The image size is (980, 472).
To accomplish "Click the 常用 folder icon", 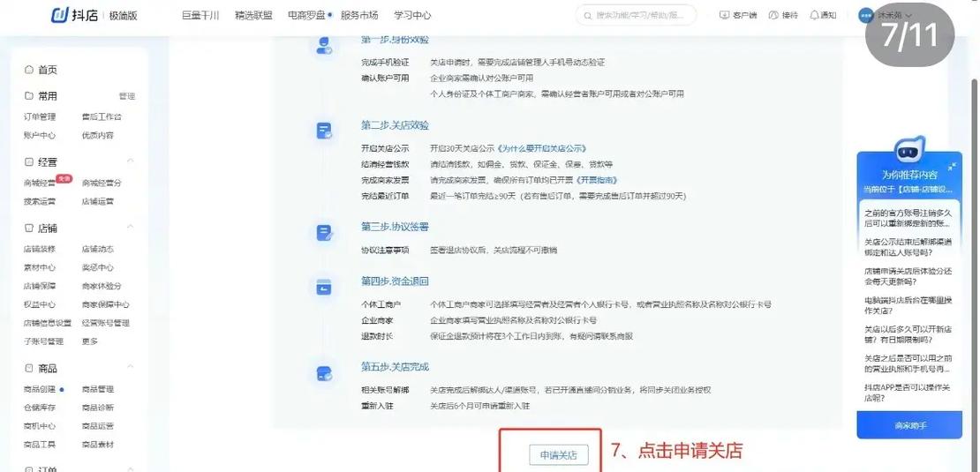I will 29,96.
